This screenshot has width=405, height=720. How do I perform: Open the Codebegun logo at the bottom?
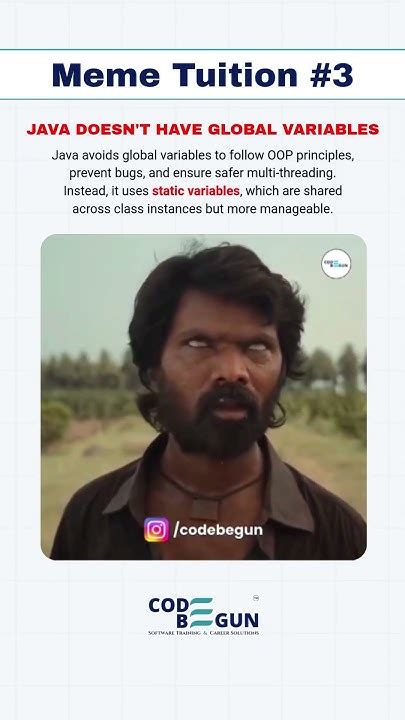point(203,615)
